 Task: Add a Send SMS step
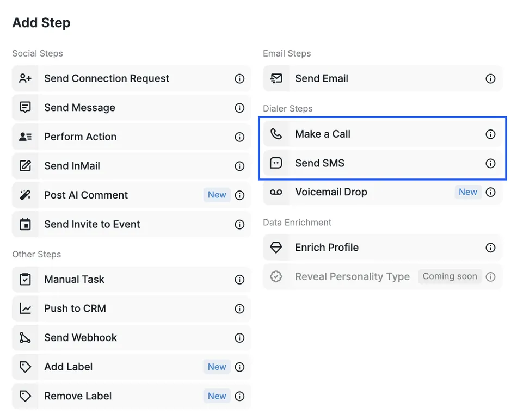coord(383,163)
